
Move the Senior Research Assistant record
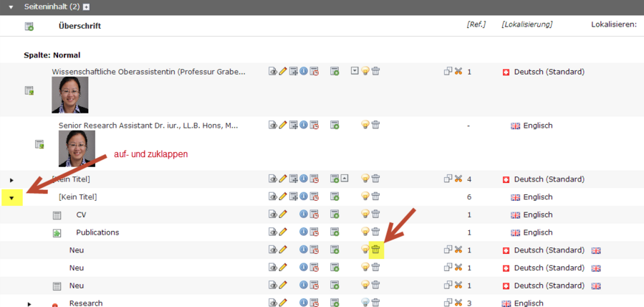click(x=293, y=125)
